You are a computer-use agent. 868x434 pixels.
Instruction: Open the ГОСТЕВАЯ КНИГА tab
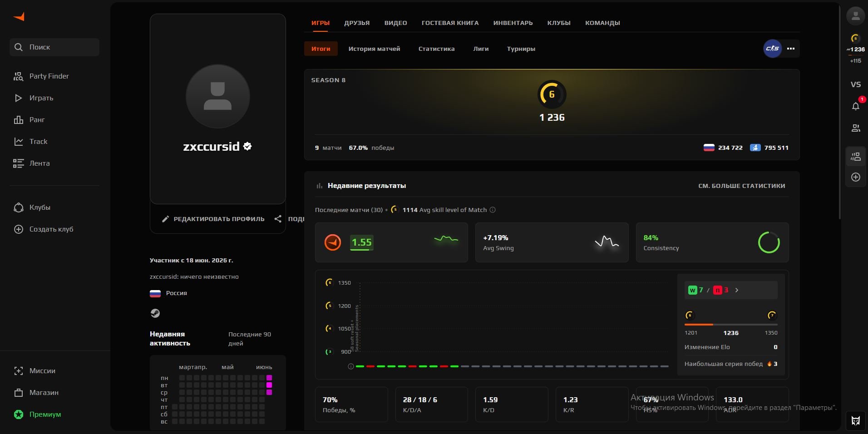(450, 23)
